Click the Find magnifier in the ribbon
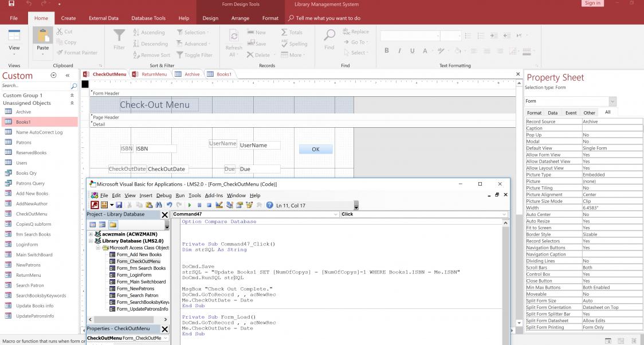Viewport: 644px width, 345px height. click(329, 36)
